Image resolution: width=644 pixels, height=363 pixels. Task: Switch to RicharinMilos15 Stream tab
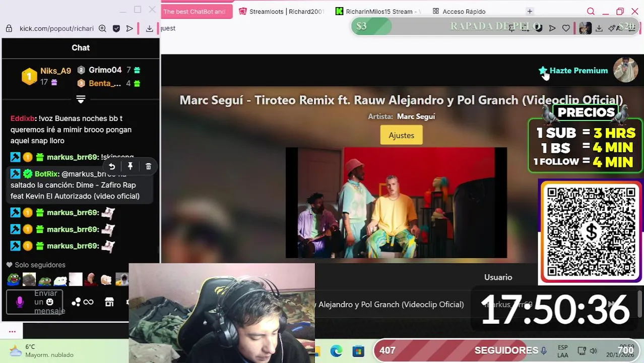[x=378, y=11]
